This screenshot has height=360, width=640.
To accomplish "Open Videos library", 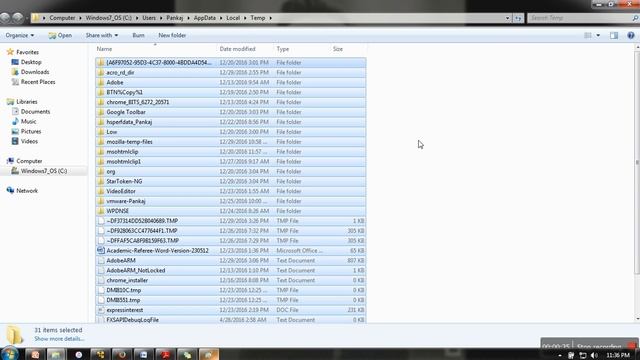I will (x=29, y=141).
